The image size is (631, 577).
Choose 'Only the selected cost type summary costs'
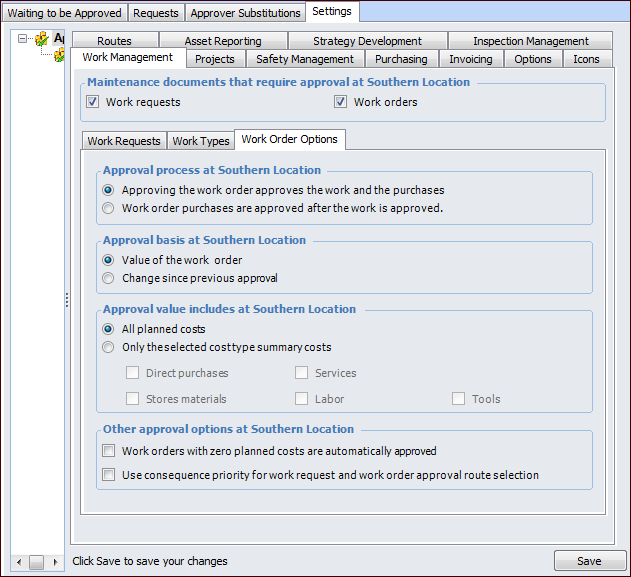point(109,347)
